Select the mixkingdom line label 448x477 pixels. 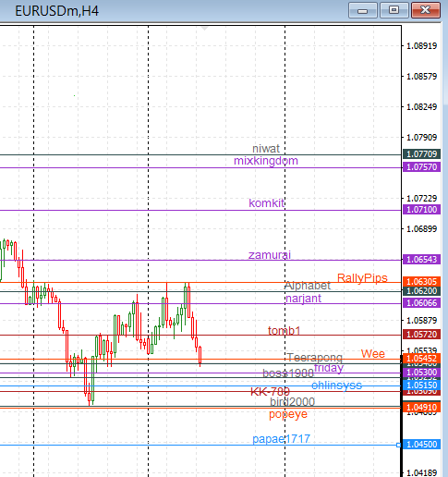266,161
